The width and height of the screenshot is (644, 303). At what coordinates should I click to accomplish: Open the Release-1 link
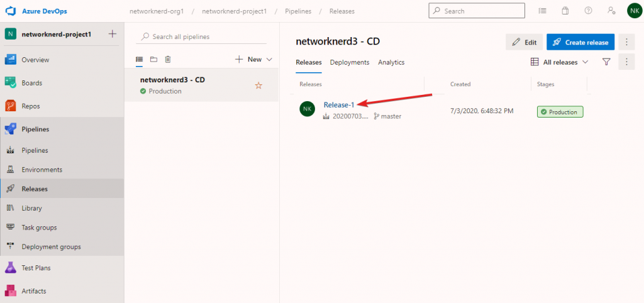tap(339, 105)
